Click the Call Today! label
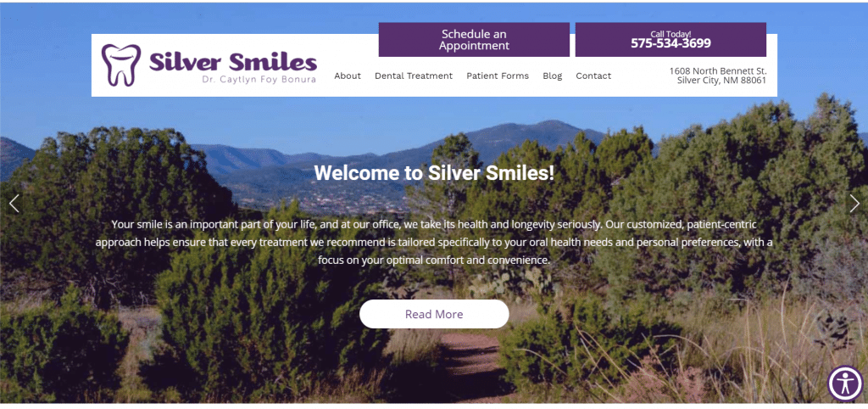This screenshot has width=868, height=409. [670, 34]
